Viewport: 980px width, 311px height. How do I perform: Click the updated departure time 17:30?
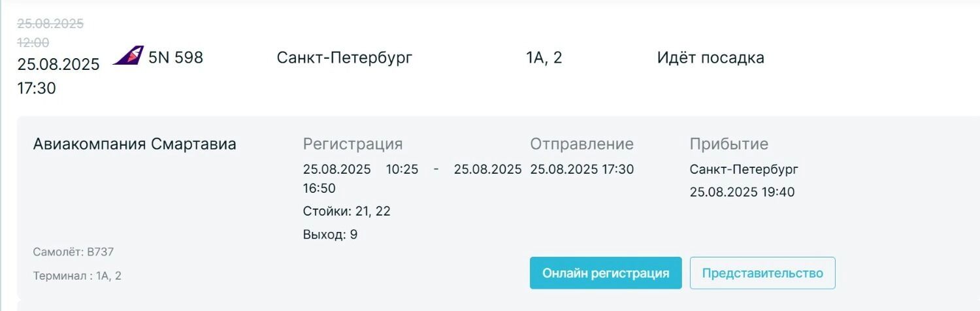37,88
